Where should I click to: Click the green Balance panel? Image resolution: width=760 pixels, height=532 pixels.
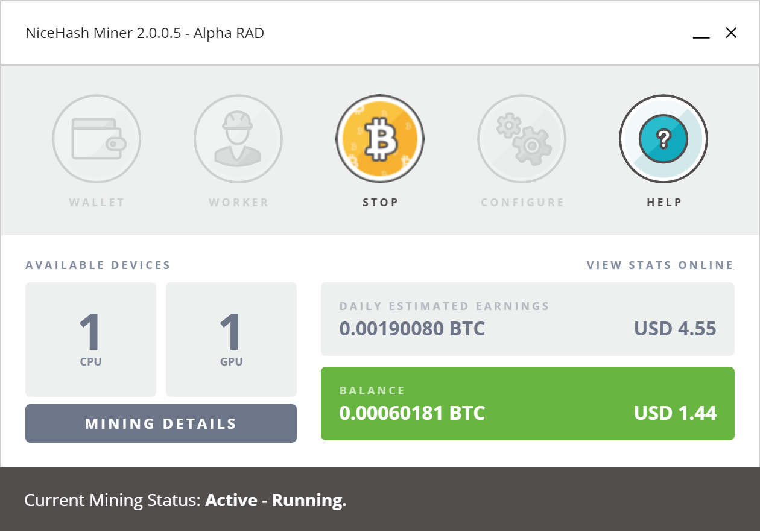(x=527, y=404)
